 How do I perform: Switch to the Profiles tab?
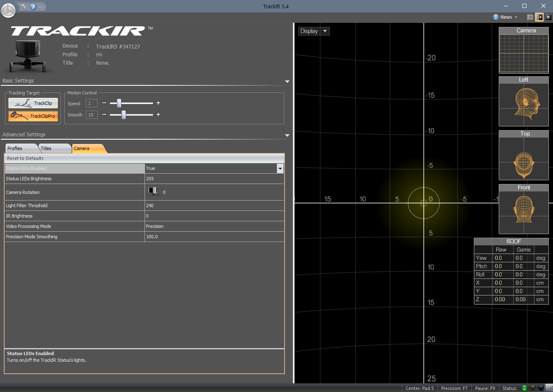pos(21,148)
